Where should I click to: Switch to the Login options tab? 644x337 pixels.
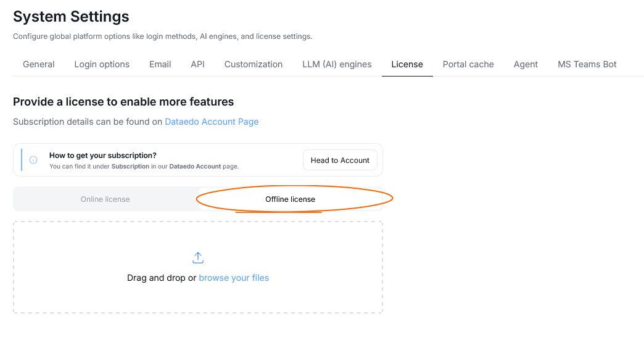(x=102, y=65)
